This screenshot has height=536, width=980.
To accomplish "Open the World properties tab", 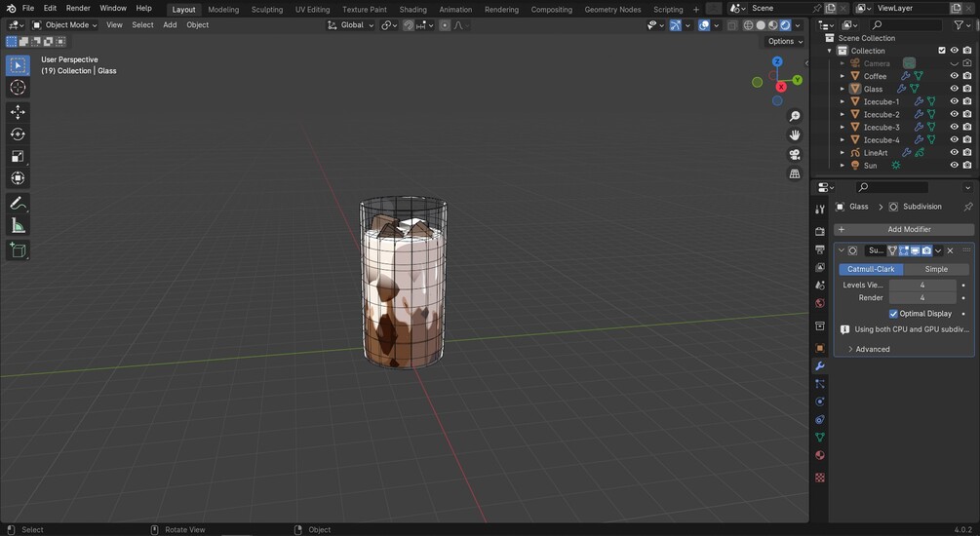I will point(820,303).
